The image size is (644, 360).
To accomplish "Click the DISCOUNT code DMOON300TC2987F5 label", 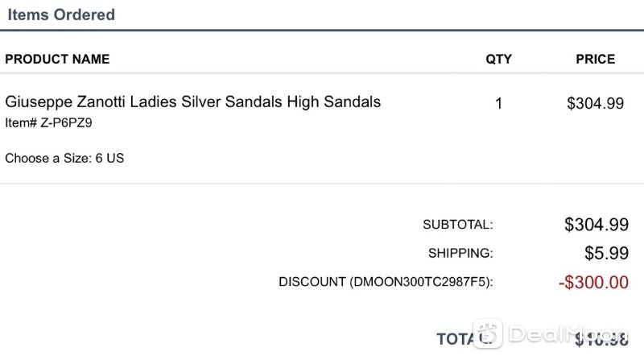I will (386, 282).
